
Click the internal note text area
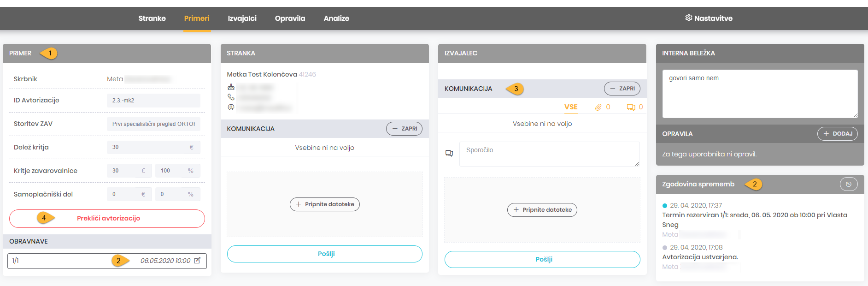coord(759,94)
